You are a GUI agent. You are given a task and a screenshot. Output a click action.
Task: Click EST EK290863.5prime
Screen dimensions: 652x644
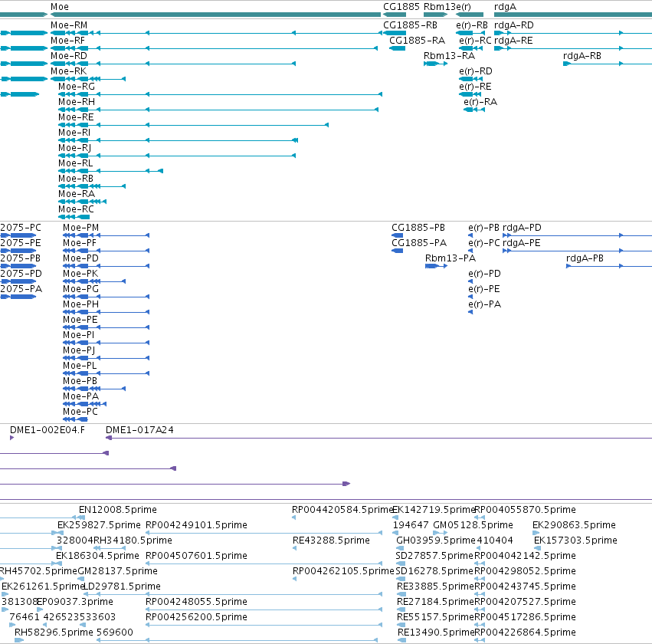[574, 525]
